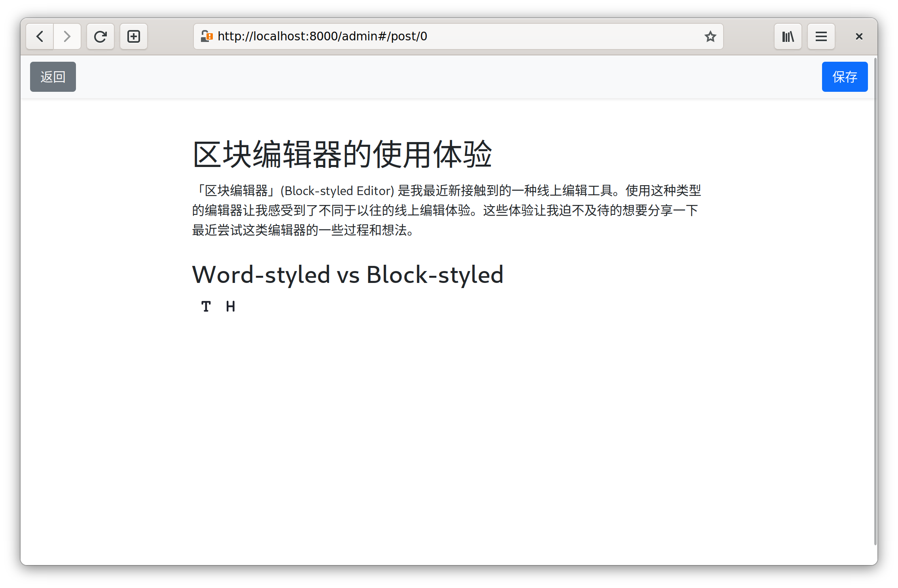
Task: Click the Word-styled vs Block-styled heading
Action: pos(347,275)
